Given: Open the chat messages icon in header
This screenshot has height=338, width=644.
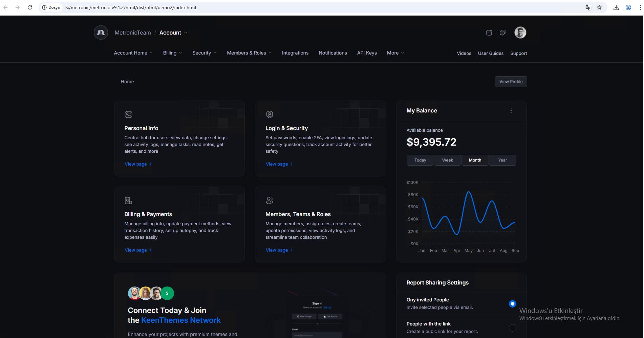Looking at the screenshot, I should (x=502, y=33).
